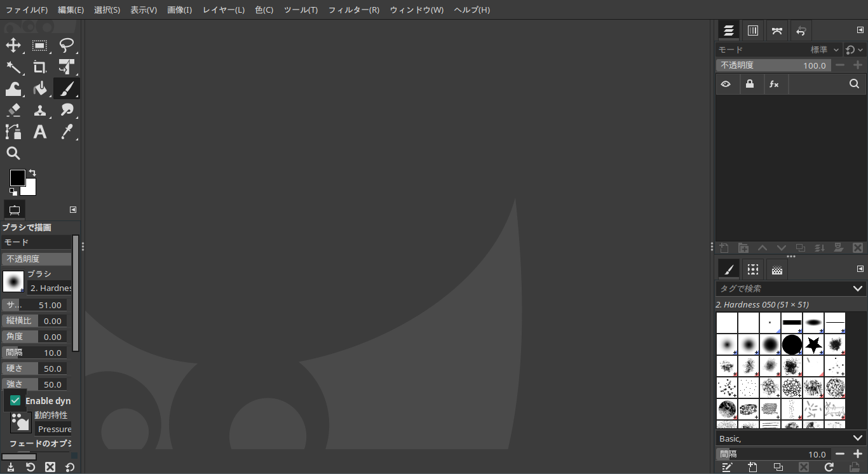Viewport: 868px width, 474px height.
Task: Open the tool options tab configuration menu
Action: pyautogui.click(x=73, y=210)
